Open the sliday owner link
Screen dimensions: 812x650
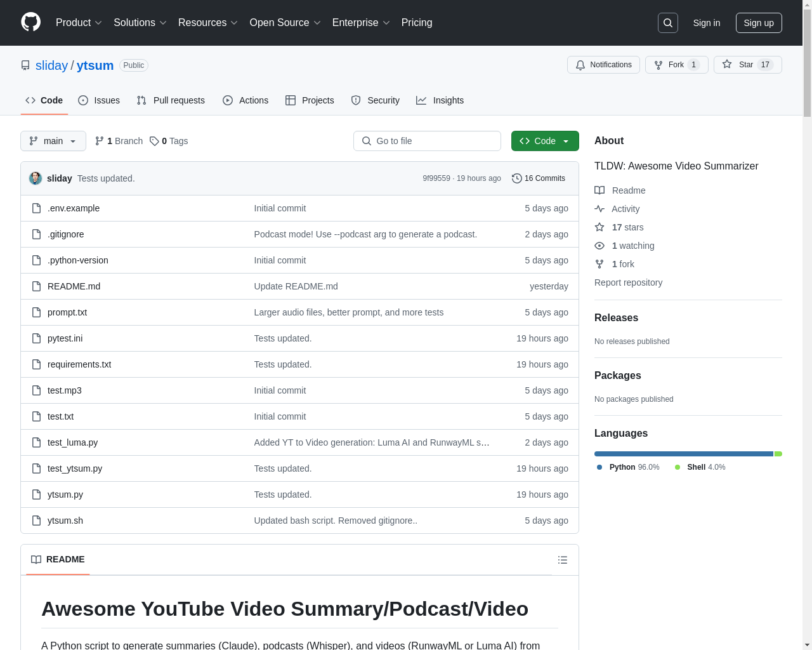point(51,65)
